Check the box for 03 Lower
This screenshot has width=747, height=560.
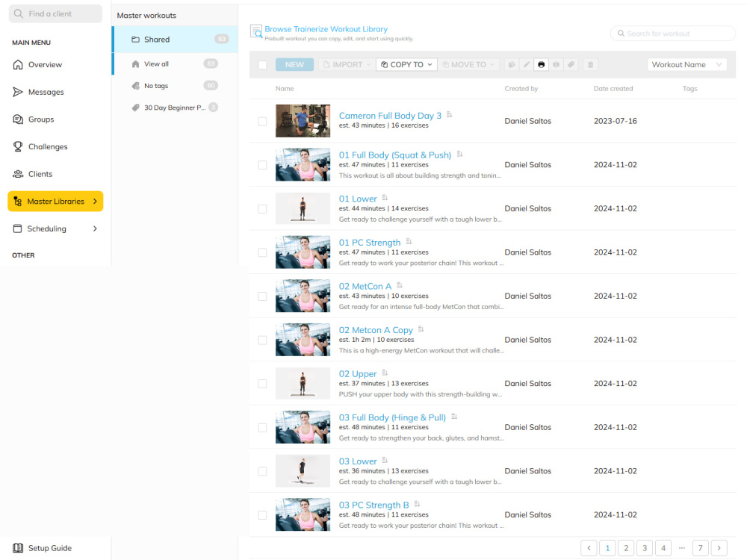(262, 471)
